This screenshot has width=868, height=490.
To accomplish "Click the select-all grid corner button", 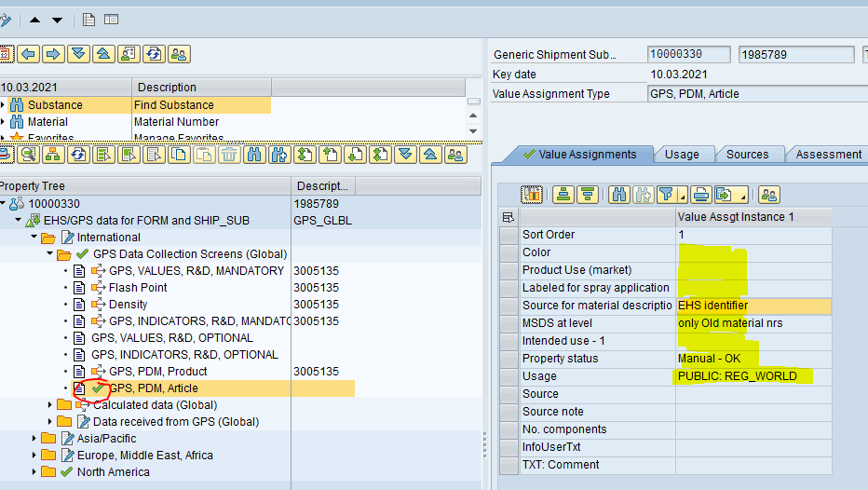I will (x=509, y=217).
